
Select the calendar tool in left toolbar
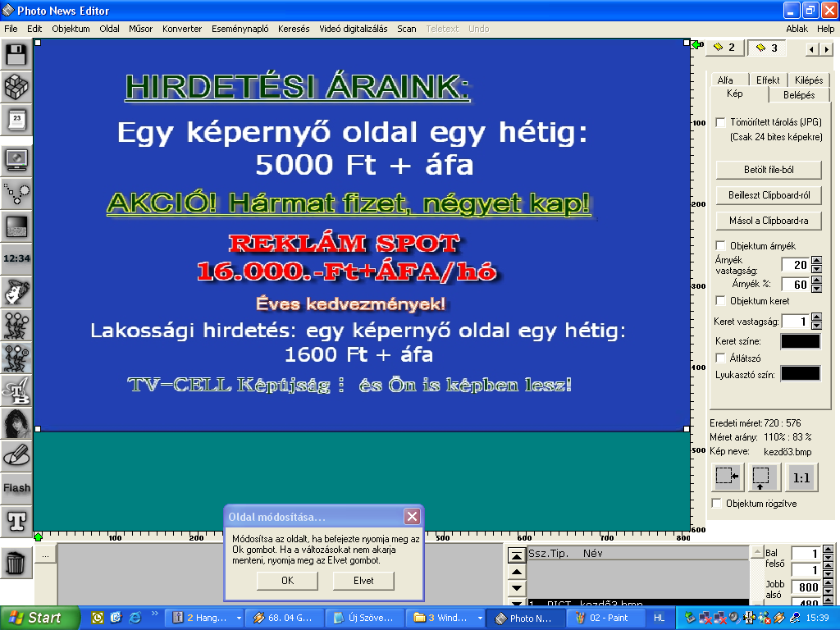click(16, 121)
